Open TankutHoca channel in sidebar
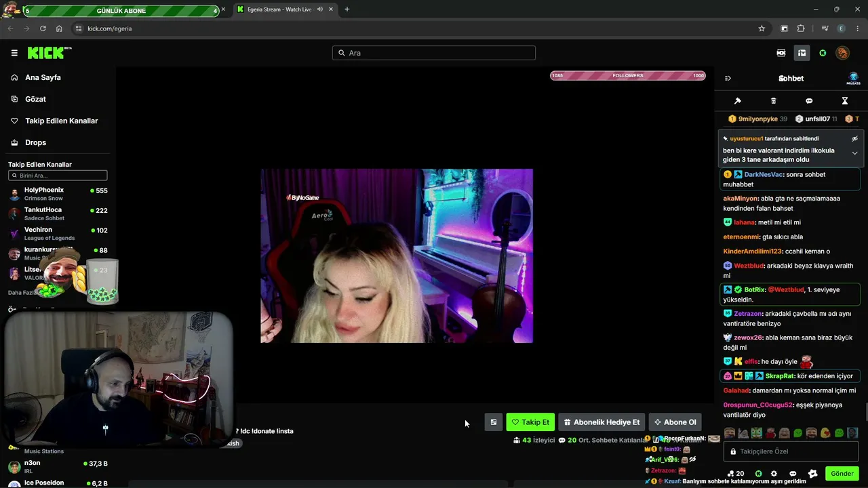Image resolution: width=868 pixels, height=488 pixels. 58,213
